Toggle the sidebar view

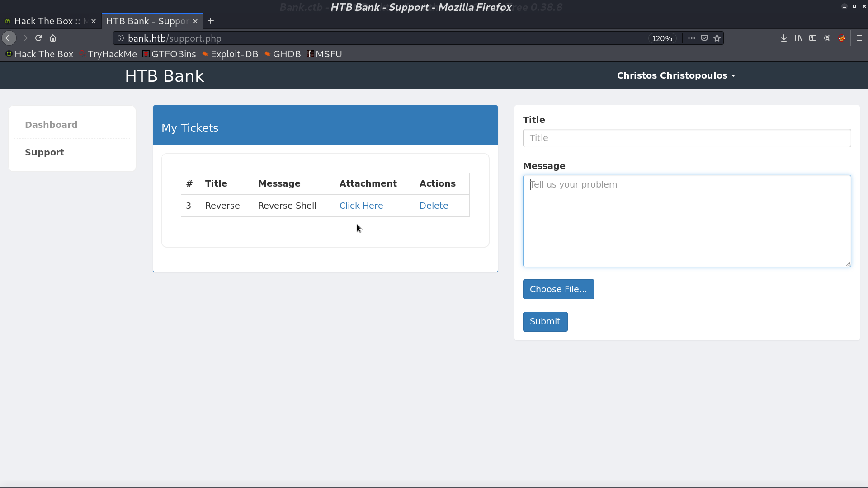tap(813, 38)
